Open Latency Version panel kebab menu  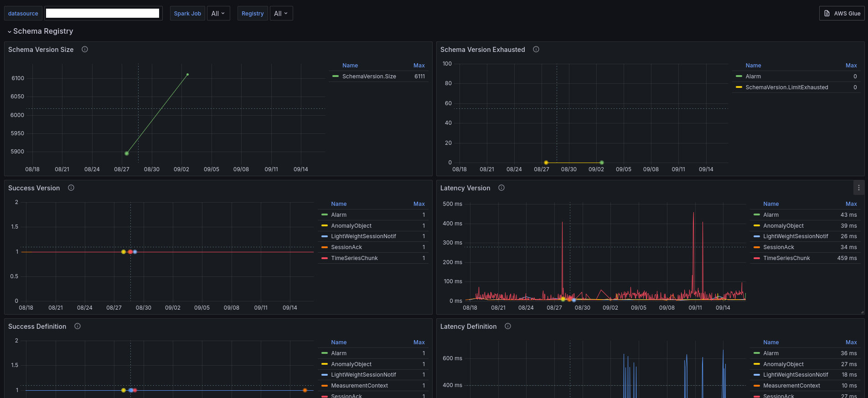[859, 188]
